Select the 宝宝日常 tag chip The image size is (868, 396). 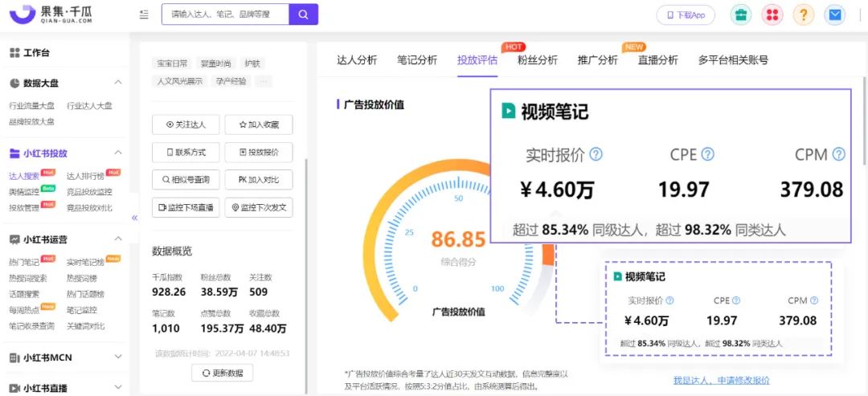(x=172, y=63)
